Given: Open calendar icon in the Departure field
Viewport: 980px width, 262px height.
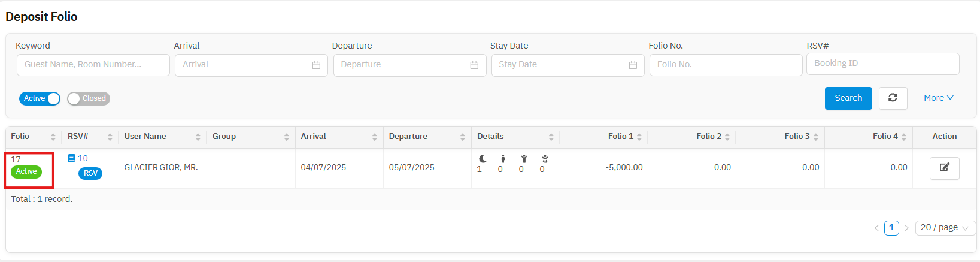Looking at the screenshot, I should [x=474, y=65].
